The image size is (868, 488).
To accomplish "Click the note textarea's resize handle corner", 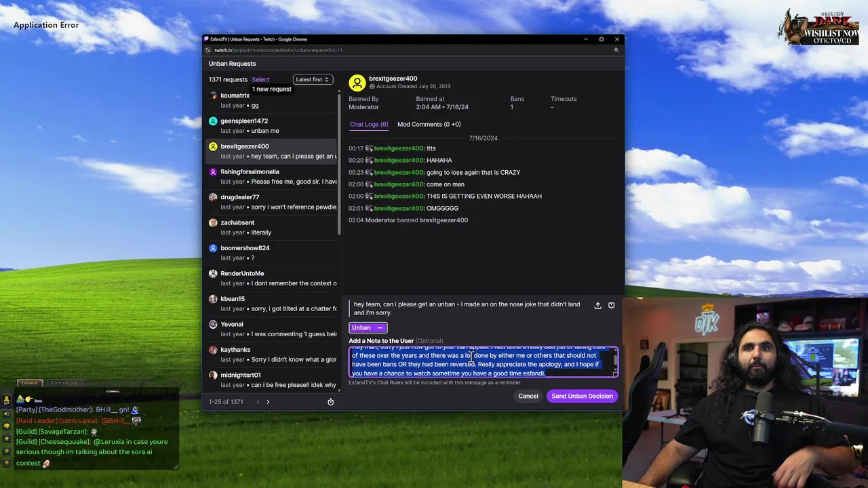I will pyautogui.click(x=615, y=374).
